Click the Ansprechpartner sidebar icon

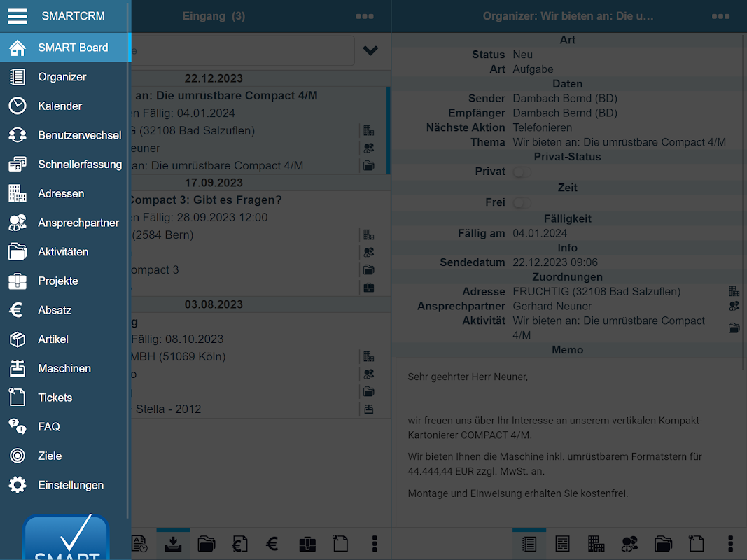click(18, 223)
